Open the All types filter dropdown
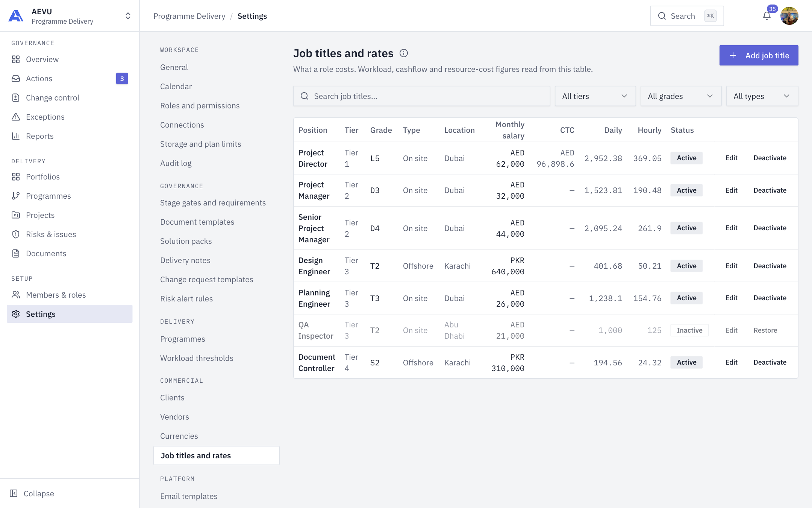The width and height of the screenshot is (812, 508). point(762,96)
